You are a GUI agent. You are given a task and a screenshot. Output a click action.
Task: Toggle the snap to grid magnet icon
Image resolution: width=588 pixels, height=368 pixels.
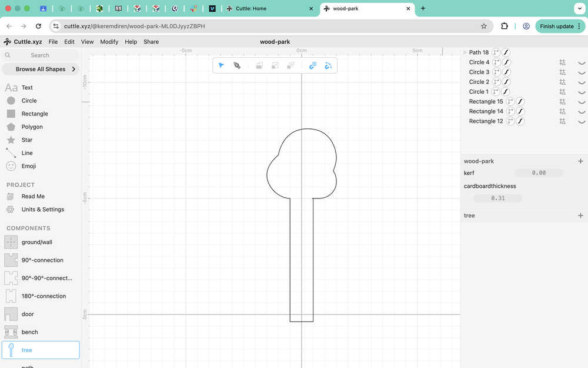point(313,65)
